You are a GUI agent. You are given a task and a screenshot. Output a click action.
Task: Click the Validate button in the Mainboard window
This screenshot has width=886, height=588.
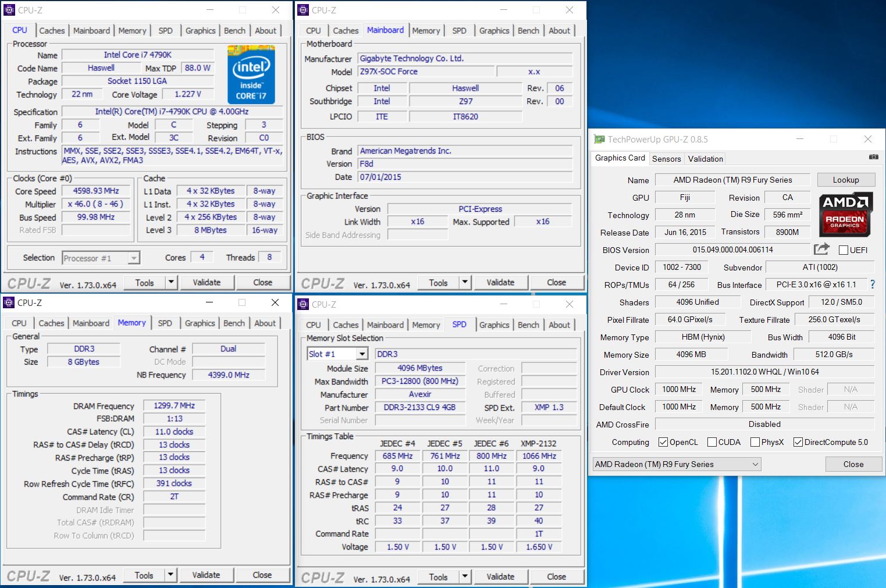(x=500, y=283)
